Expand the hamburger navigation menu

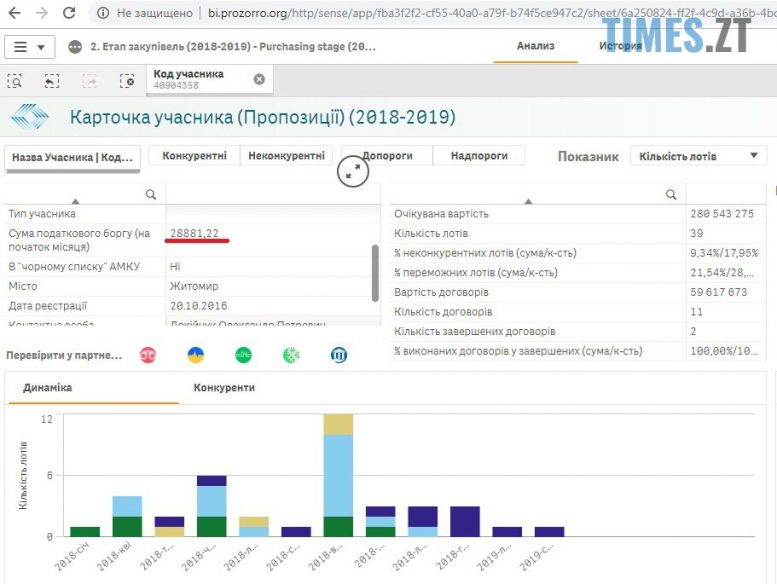click(x=30, y=47)
